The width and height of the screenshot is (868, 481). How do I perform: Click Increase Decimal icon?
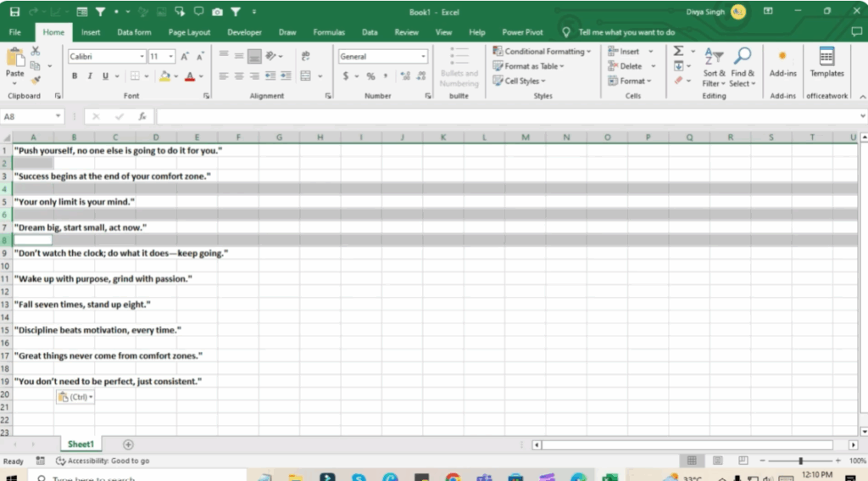(x=405, y=76)
